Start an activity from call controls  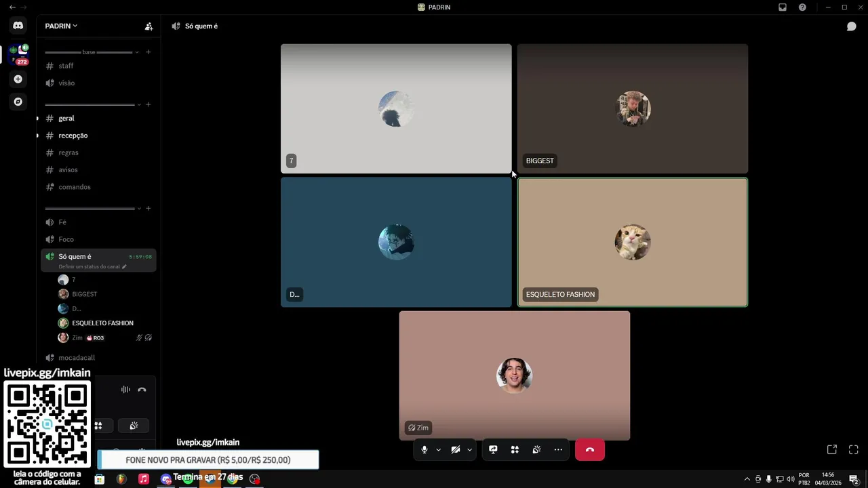pos(515,449)
